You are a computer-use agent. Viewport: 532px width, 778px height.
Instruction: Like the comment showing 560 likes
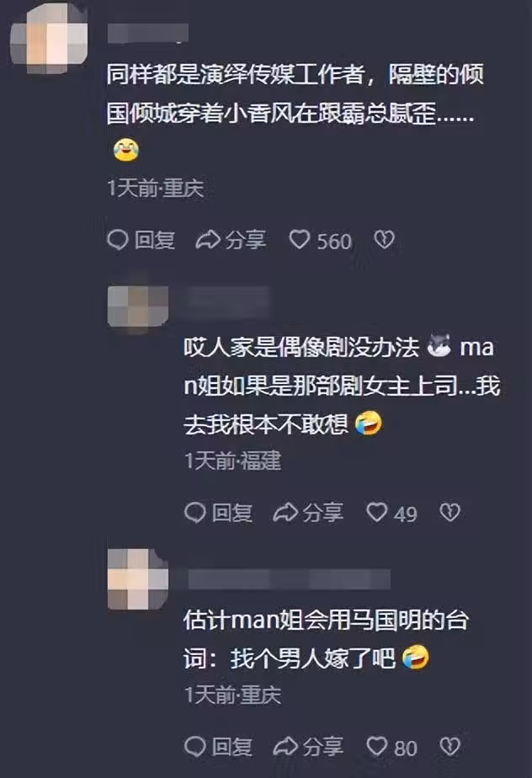pos(320,241)
